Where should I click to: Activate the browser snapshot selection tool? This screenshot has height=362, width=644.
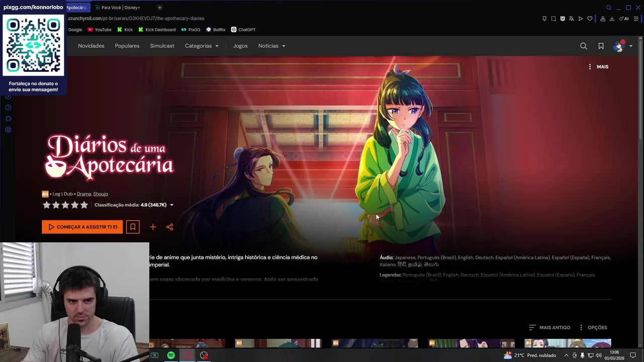pyautogui.click(x=553, y=19)
